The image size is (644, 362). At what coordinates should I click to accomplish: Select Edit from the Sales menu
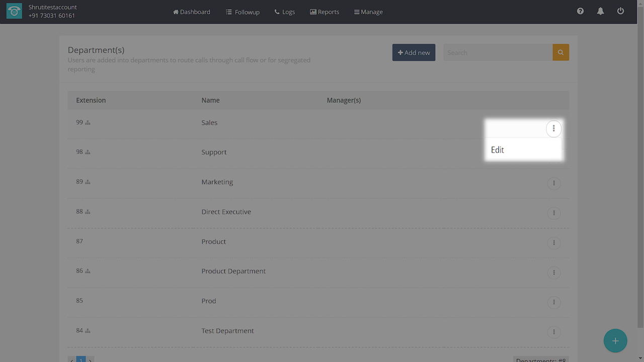[x=498, y=150]
